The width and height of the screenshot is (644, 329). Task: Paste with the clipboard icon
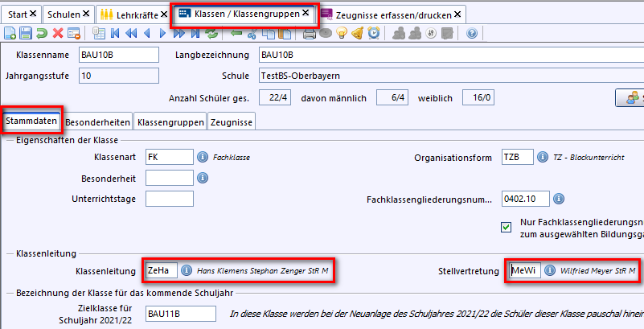point(285,33)
